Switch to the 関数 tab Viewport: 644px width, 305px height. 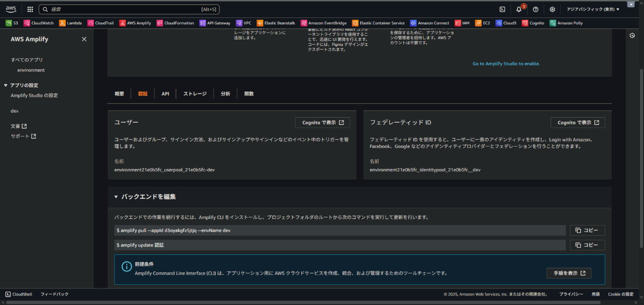(x=249, y=94)
